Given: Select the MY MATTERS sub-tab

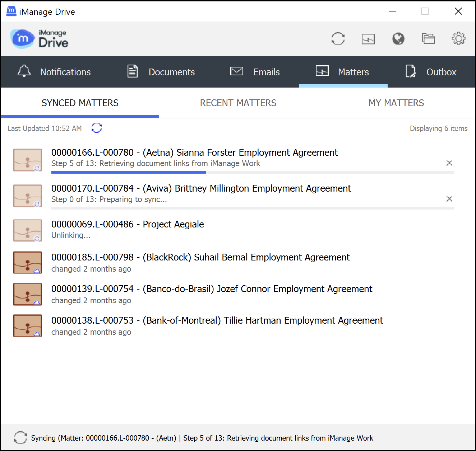Looking at the screenshot, I should tap(396, 103).
